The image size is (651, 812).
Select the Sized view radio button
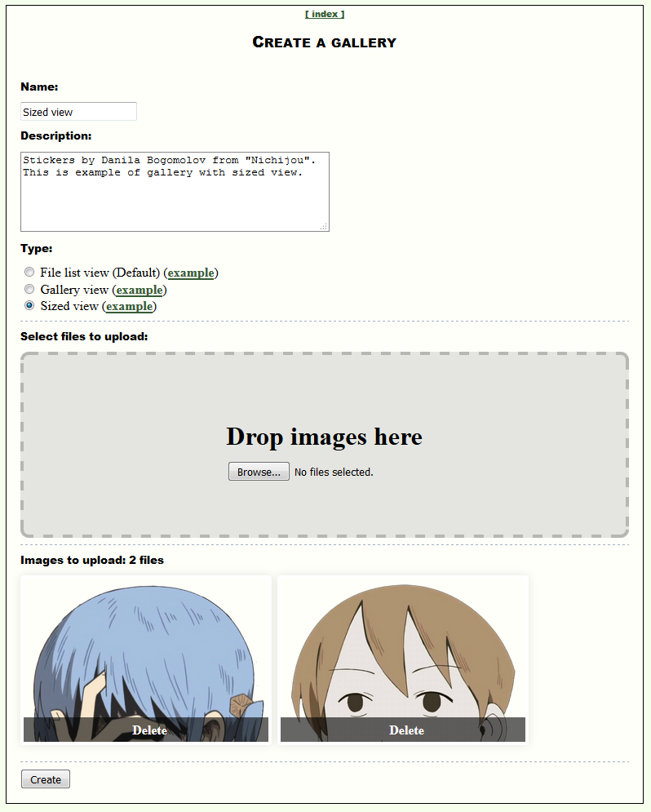pos(29,305)
